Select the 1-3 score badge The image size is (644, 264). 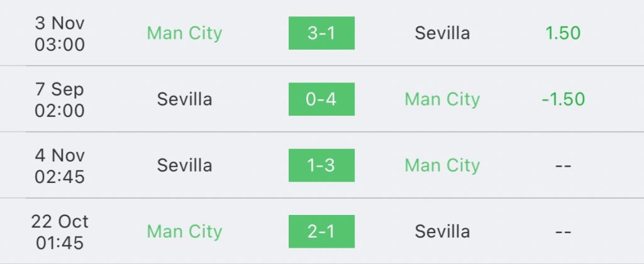click(321, 165)
